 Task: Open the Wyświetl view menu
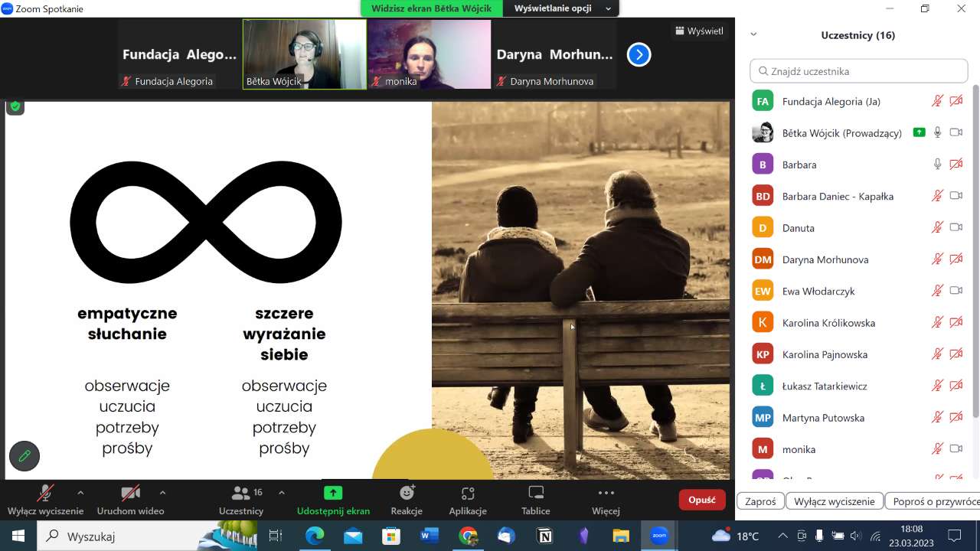(698, 31)
